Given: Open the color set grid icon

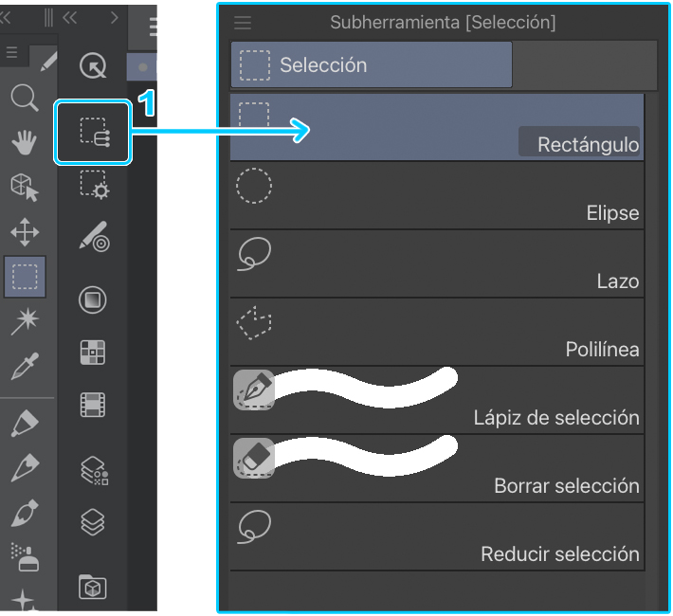Looking at the screenshot, I should point(93,353).
